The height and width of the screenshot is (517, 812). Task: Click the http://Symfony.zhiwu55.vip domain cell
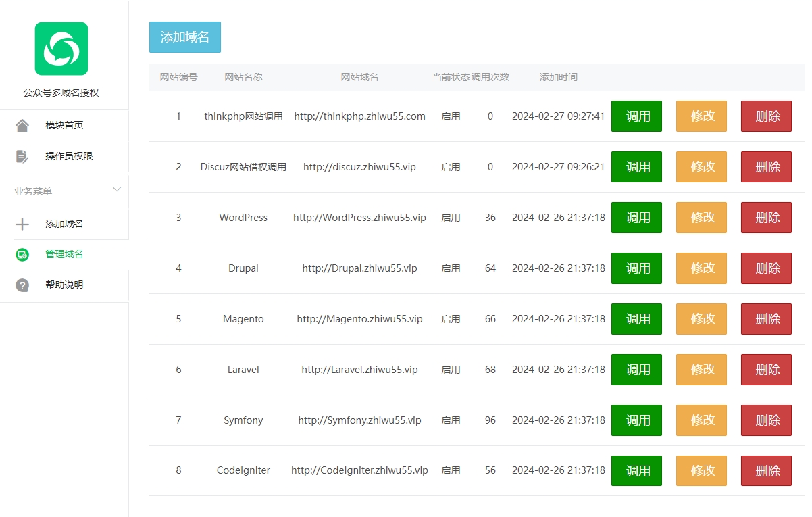tap(359, 420)
